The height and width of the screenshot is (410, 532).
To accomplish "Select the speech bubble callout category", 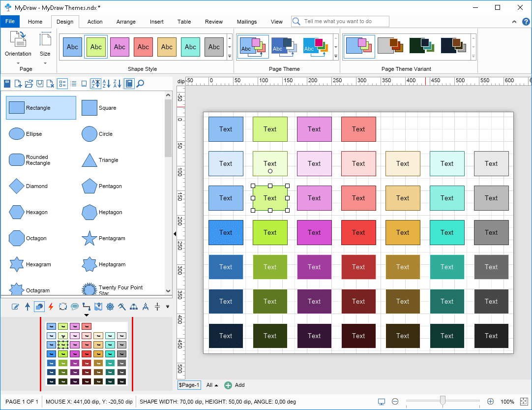I will 75,307.
